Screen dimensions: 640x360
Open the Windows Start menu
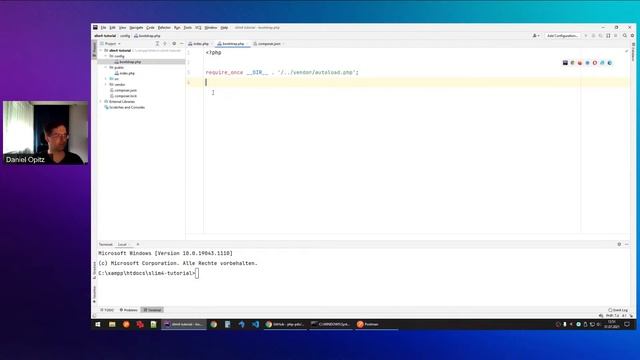pyautogui.click(x=98, y=324)
